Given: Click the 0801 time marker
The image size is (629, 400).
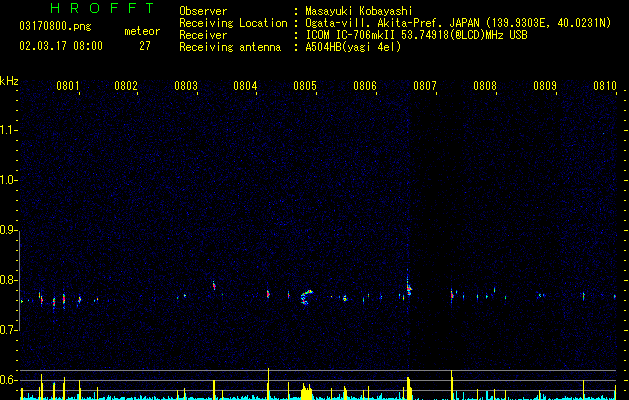Looking at the screenshot, I should tap(67, 86).
